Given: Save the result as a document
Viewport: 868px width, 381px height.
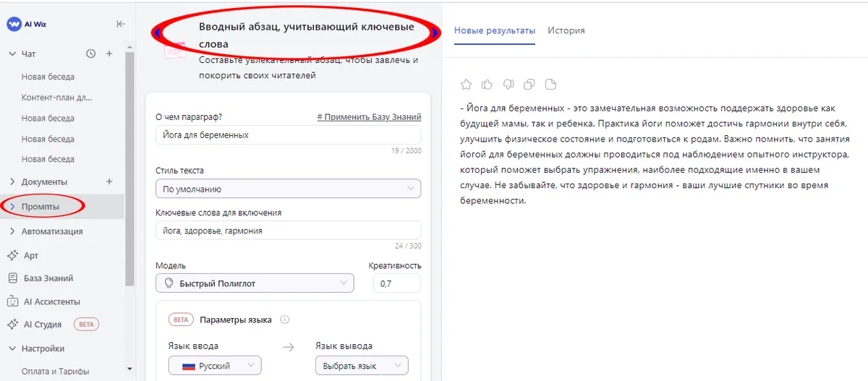Looking at the screenshot, I should pos(551,85).
